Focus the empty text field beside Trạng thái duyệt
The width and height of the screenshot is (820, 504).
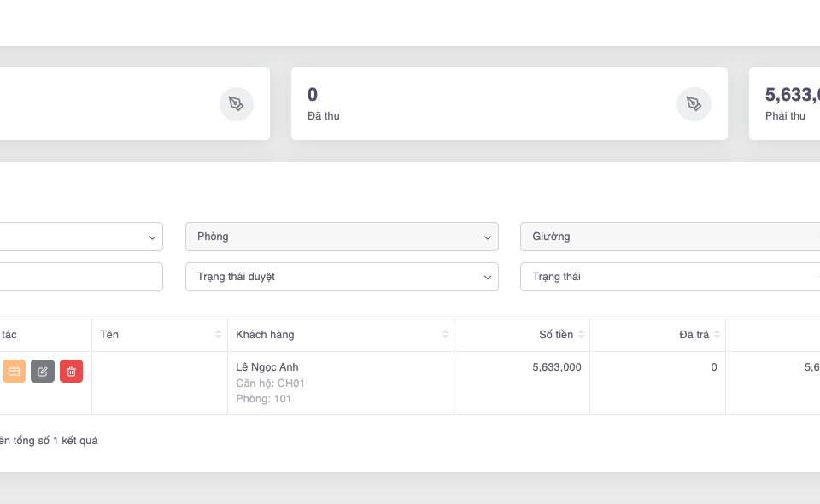coord(81,277)
